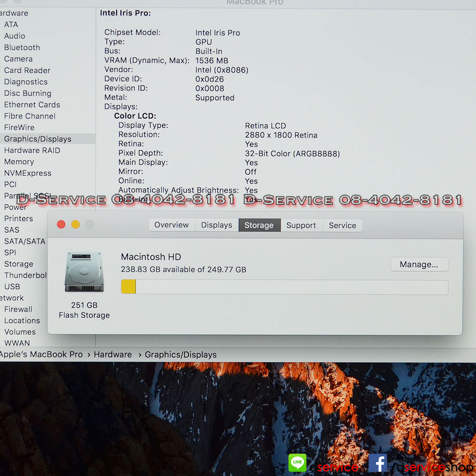Image resolution: width=476 pixels, height=476 pixels.
Task: Select Card Reader in the sidebar
Action: [27, 70]
